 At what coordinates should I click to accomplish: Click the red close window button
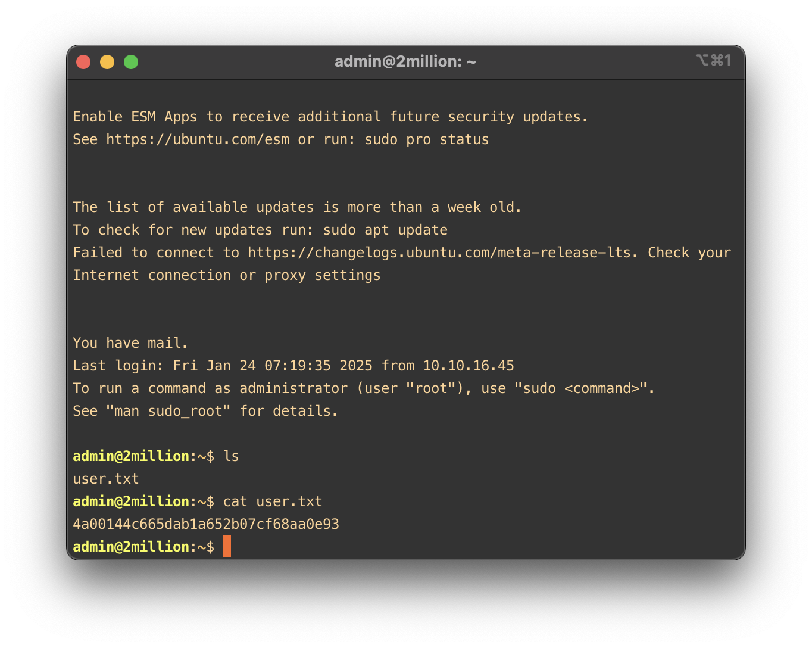83,62
